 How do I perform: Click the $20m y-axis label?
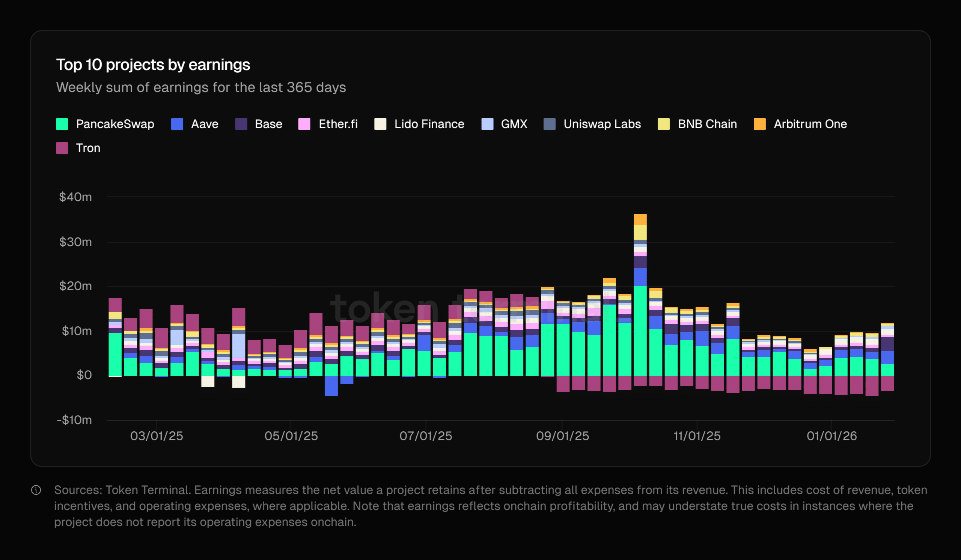pos(75,286)
